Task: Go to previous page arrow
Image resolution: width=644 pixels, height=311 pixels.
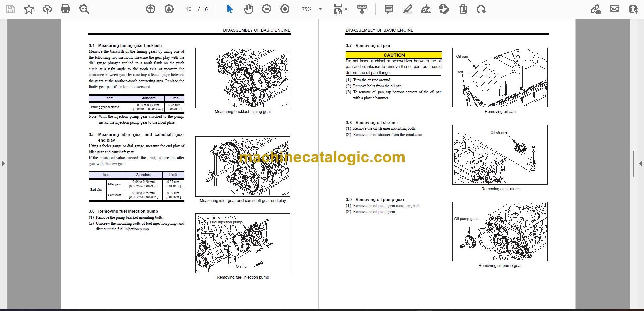Action: [151, 9]
